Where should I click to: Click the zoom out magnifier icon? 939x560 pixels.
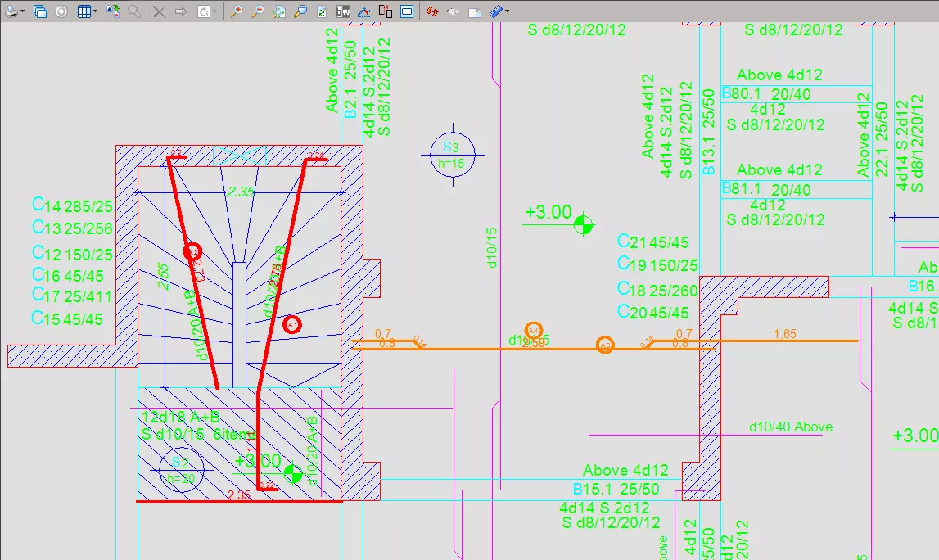click(x=258, y=11)
